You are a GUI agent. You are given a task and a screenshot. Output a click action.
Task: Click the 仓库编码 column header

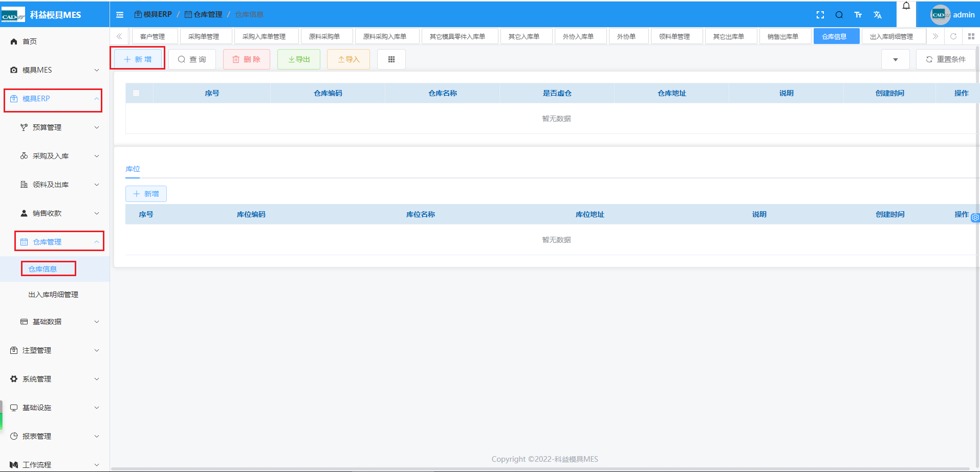pyautogui.click(x=328, y=93)
